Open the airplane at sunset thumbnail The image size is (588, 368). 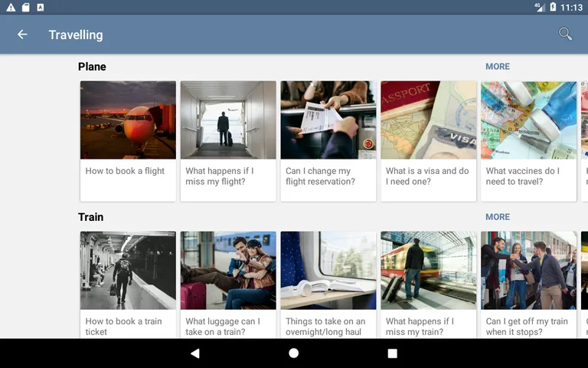[128, 120]
